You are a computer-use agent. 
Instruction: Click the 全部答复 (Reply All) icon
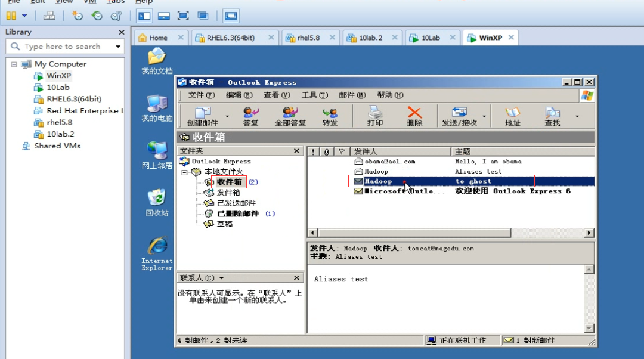tap(290, 116)
